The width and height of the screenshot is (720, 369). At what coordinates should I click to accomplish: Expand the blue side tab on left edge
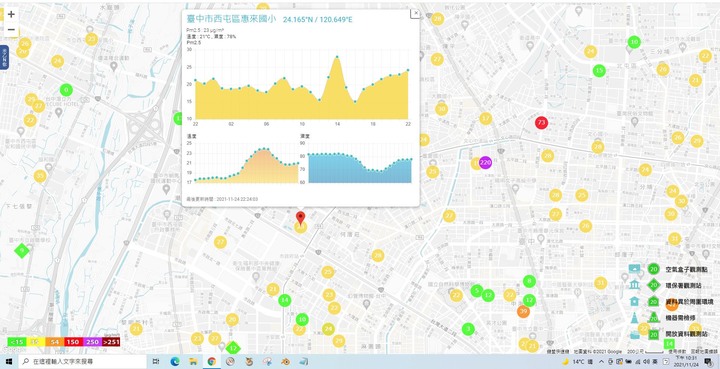(x=4, y=57)
